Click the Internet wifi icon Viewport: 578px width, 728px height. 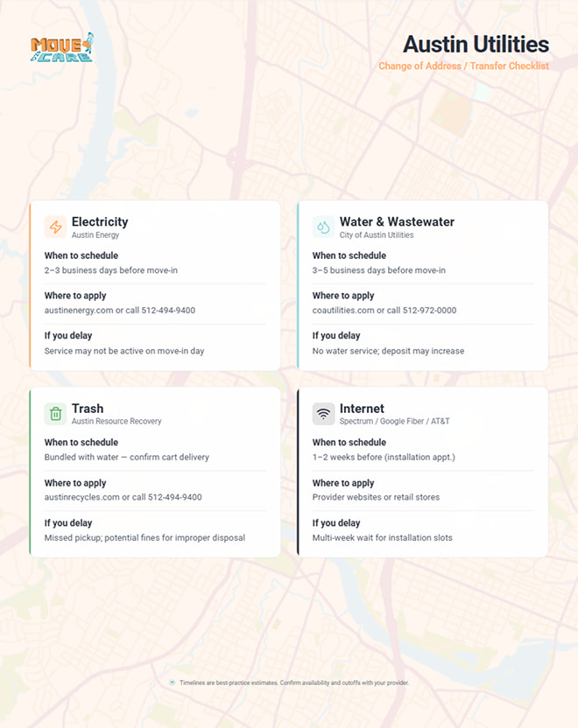pyautogui.click(x=323, y=414)
